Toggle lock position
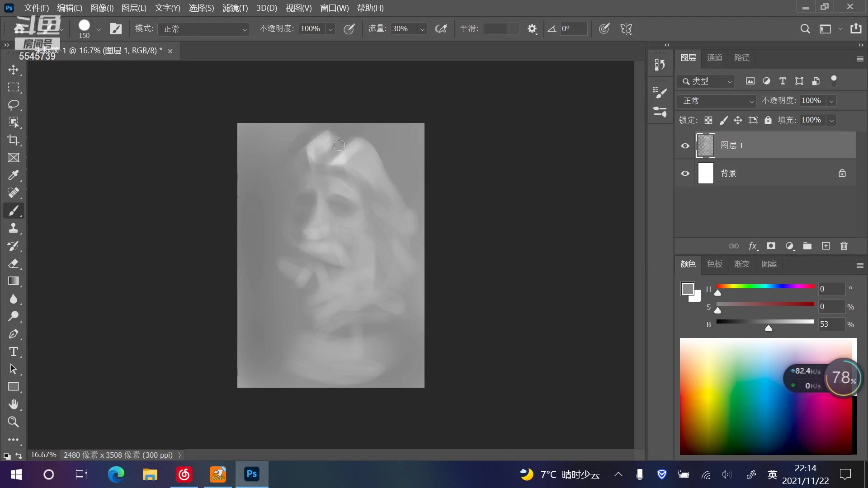This screenshot has width=868, height=488. 738,120
